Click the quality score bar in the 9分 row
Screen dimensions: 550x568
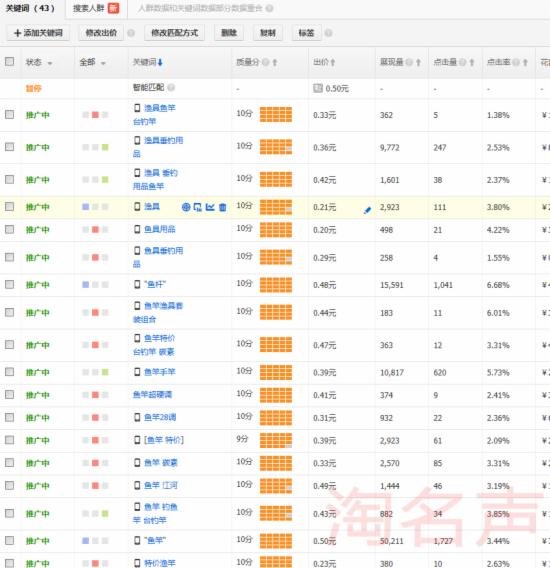click(276, 440)
